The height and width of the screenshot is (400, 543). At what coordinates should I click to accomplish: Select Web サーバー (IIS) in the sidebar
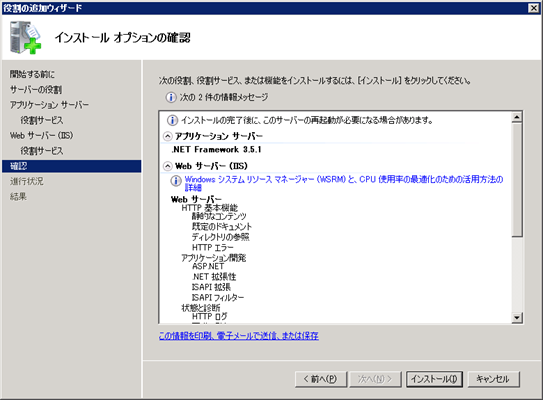click(x=41, y=135)
